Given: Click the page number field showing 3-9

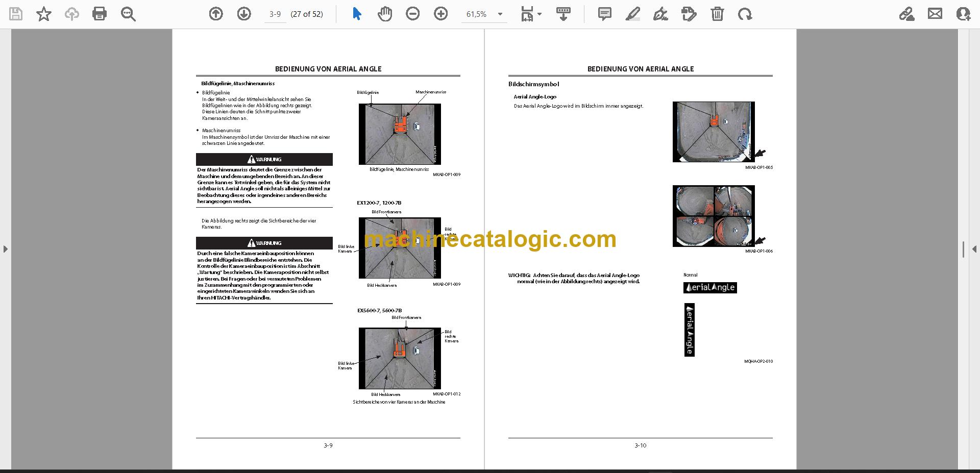Looking at the screenshot, I should 275,14.
